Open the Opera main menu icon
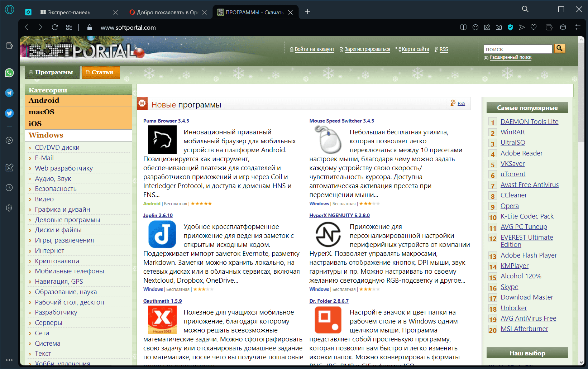This screenshot has height=369, width=588. 9,10
